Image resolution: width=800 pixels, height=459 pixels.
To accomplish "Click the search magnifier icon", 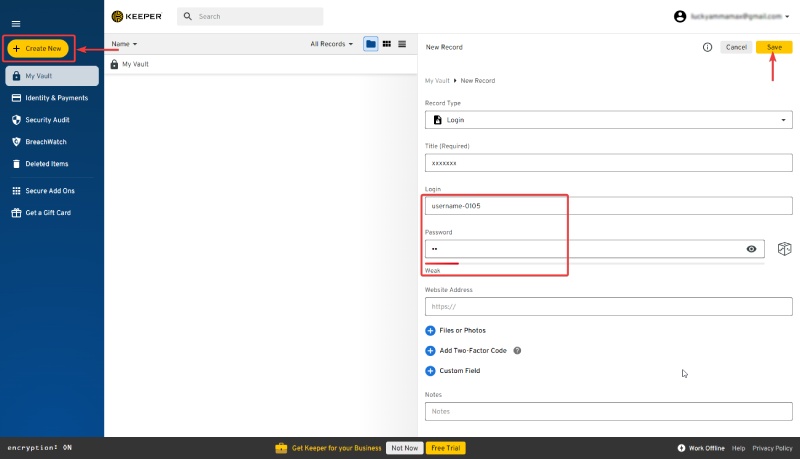I will pyautogui.click(x=188, y=16).
